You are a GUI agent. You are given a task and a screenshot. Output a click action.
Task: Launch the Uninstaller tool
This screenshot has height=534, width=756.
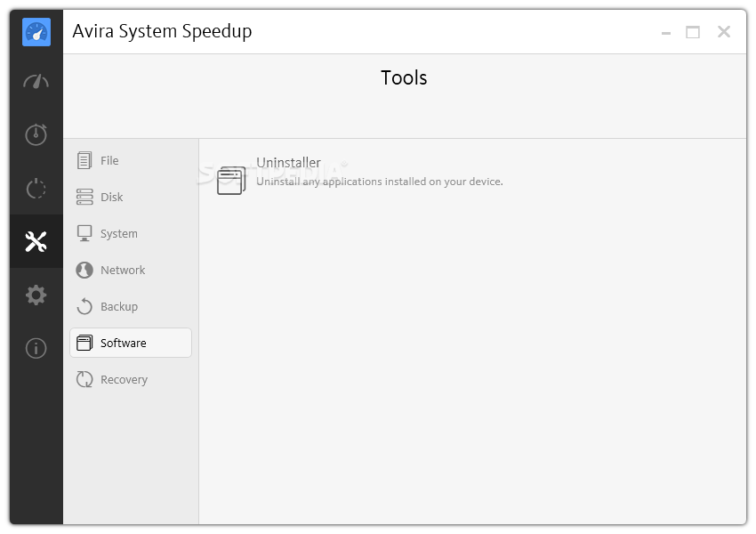pyautogui.click(x=288, y=163)
